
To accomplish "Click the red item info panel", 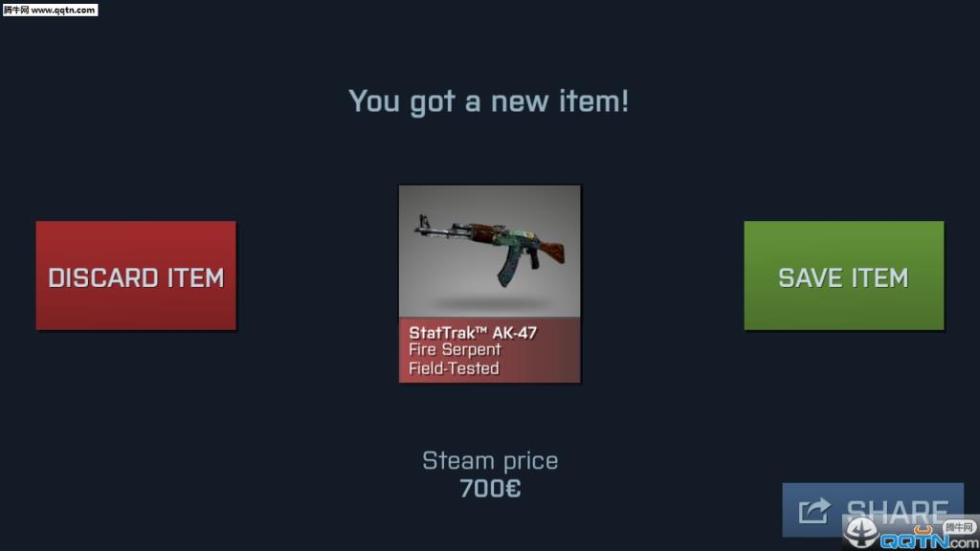I will 489,350.
